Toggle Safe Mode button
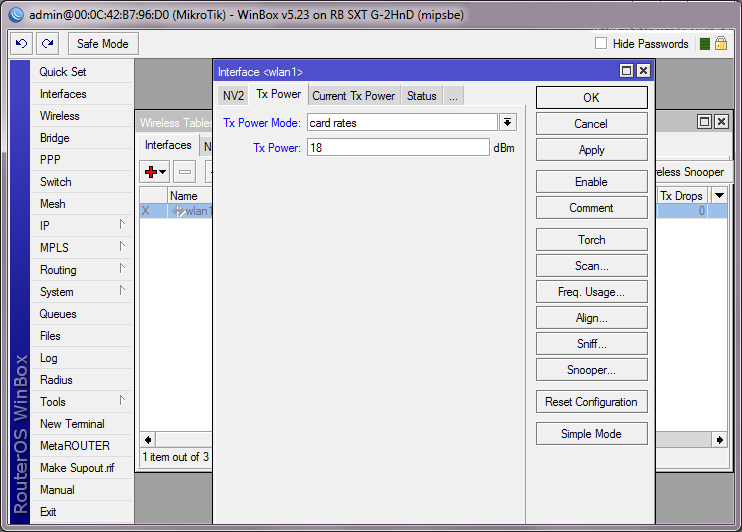The height and width of the screenshot is (532, 742). coord(103,44)
